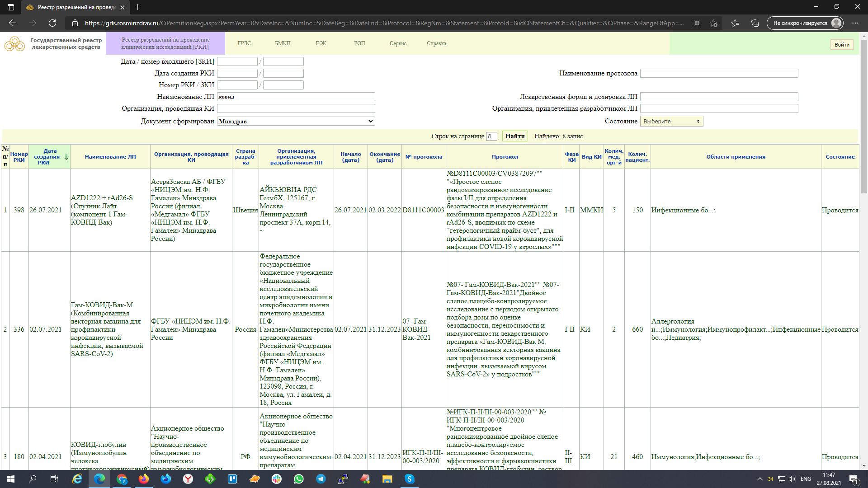
Task: Open the new tab plus button
Action: tap(138, 7)
